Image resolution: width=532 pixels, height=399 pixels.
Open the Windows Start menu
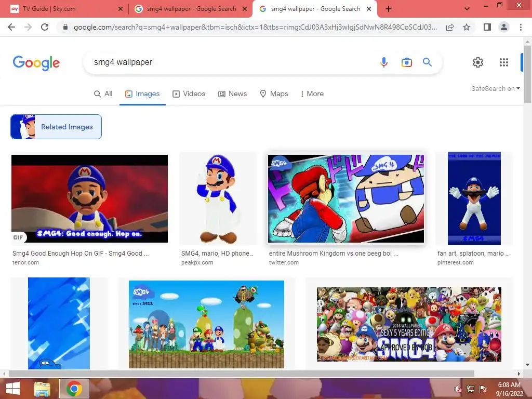[13, 389]
